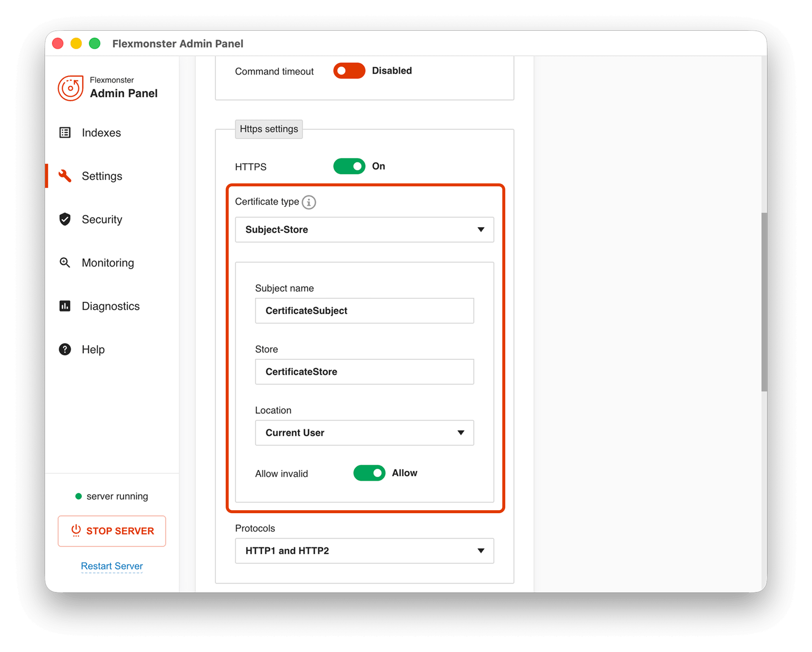Click the Restart Server link
Image resolution: width=812 pixels, height=652 pixels.
click(x=112, y=565)
